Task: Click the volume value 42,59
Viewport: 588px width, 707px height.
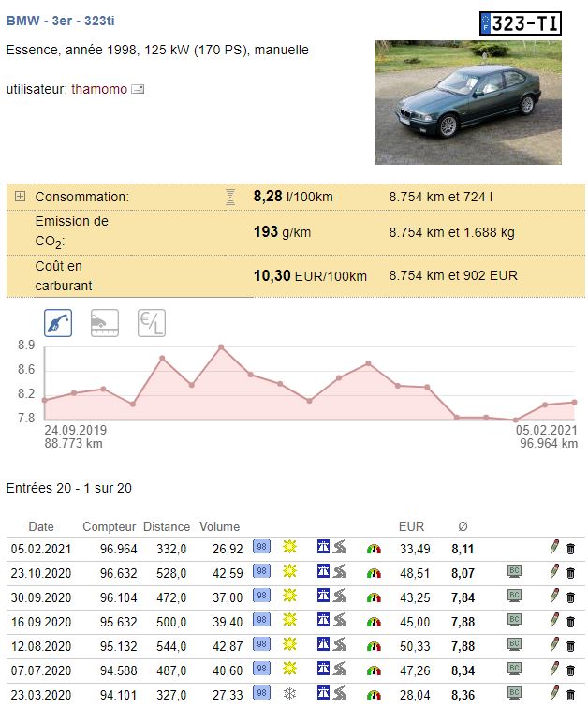Action: pyautogui.click(x=228, y=573)
